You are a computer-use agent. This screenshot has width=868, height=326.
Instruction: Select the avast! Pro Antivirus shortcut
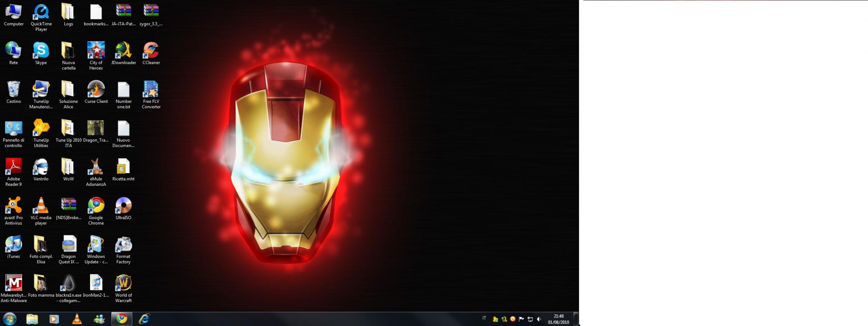[x=14, y=212]
